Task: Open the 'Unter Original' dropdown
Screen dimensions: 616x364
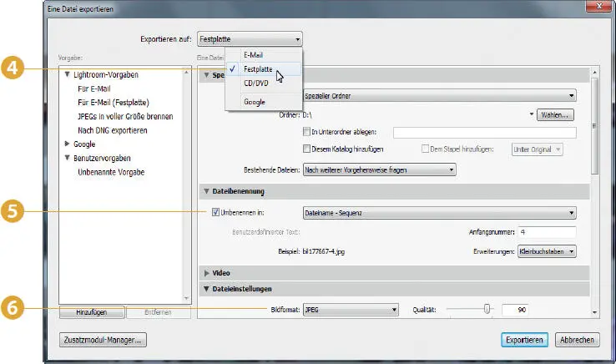Action: pyautogui.click(x=537, y=149)
